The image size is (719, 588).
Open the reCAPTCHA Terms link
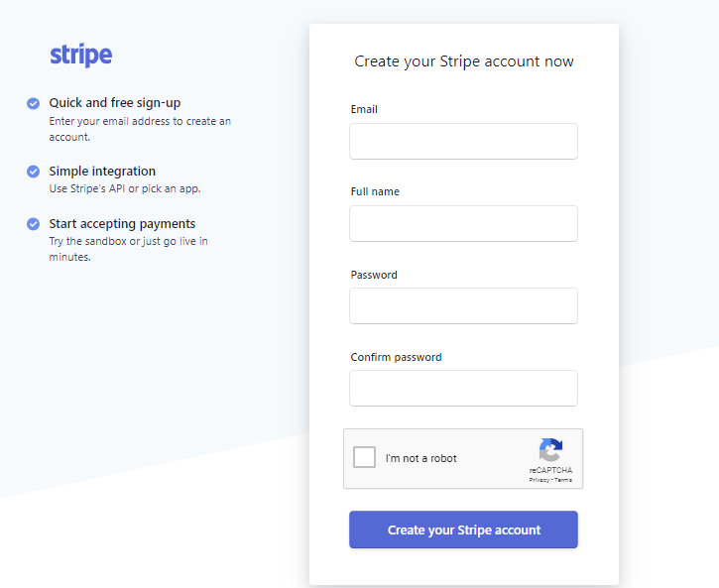[x=563, y=480]
